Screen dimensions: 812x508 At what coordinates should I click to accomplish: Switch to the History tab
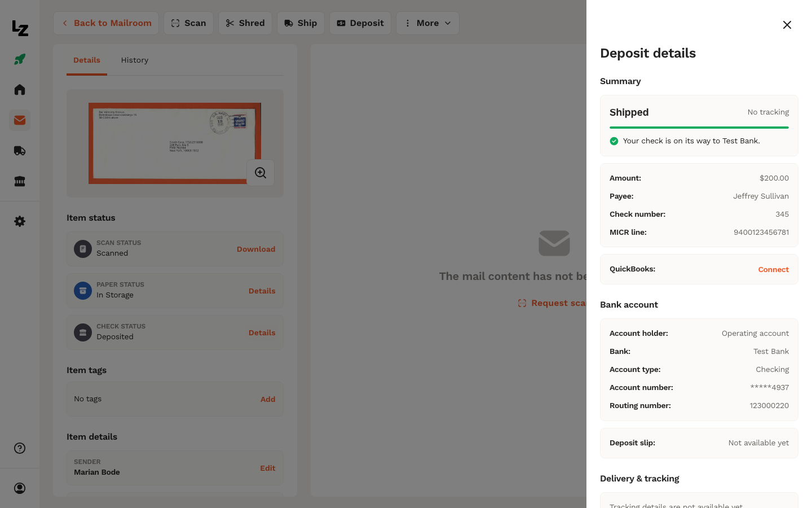pos(135,60)
